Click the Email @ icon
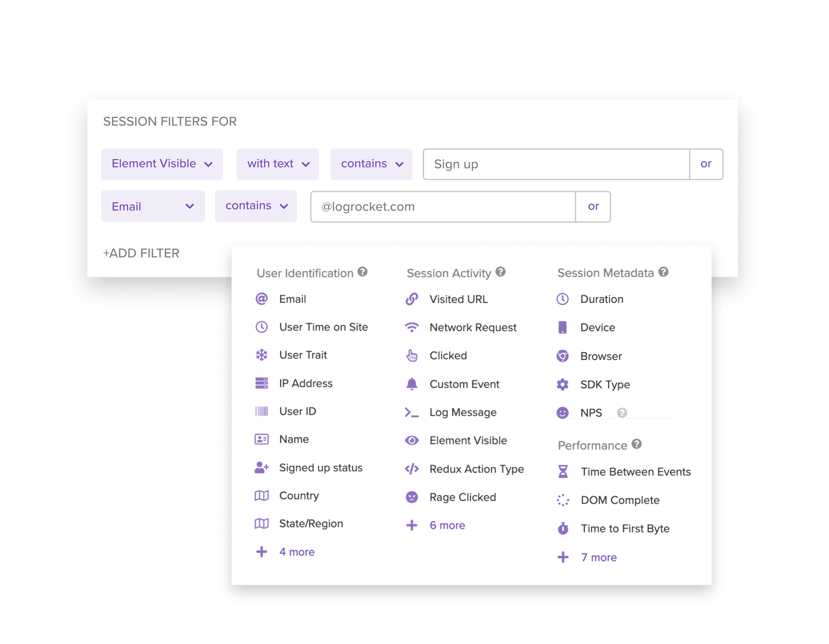This screenshot has width=829, height=644. coord(261,299)
